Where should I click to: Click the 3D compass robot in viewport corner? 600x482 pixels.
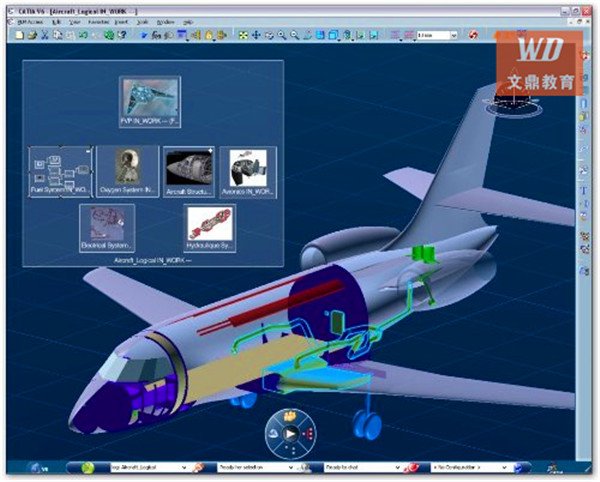click(508, 104)
